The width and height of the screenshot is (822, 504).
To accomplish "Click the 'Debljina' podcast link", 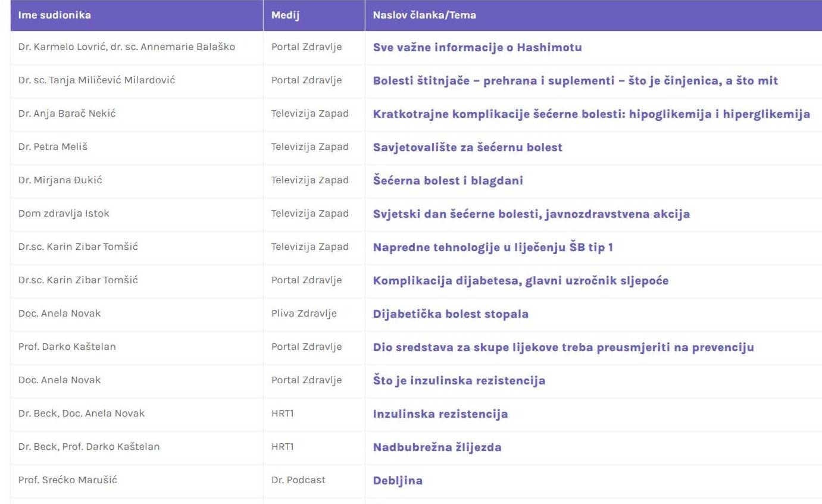I will tap(398, 481).
